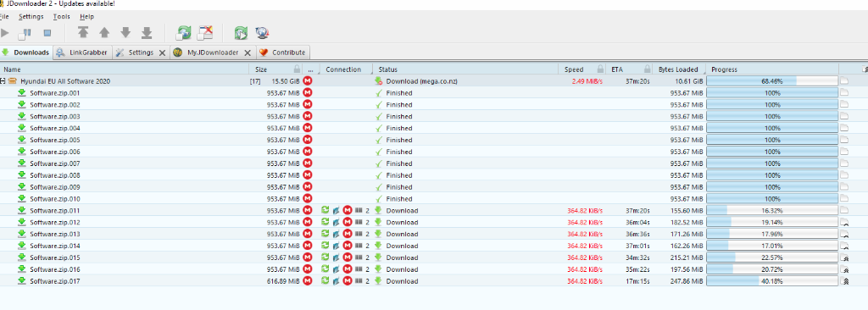The height and width of the screenshot is (310, 868).
Task: Collapse the Hyundai EU All Software package
Action: (3, 81)
